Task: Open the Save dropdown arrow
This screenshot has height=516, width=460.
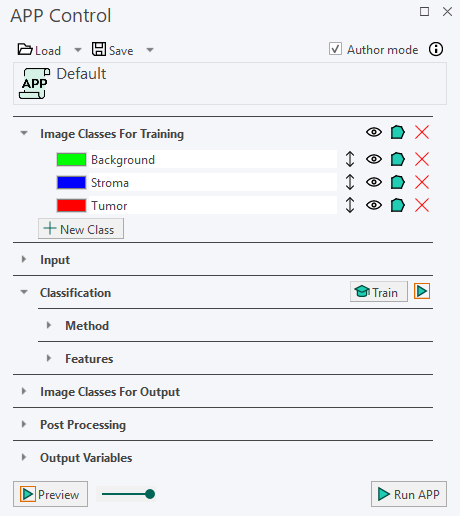Action: [150, 50]
